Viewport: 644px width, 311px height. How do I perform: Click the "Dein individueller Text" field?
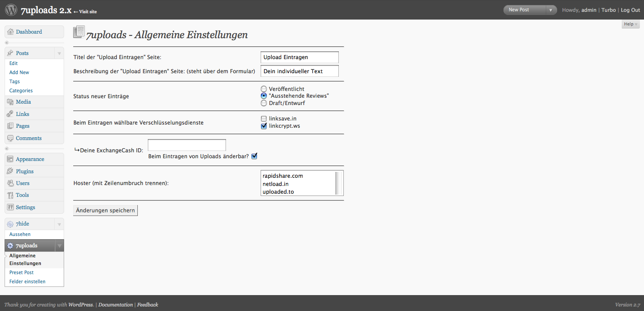tap(300, 71)
